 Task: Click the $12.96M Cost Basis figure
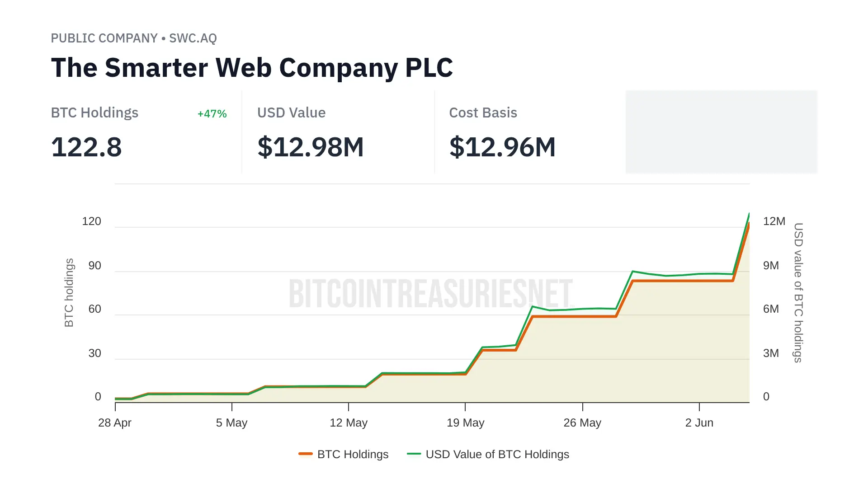[x=502, y=147]
